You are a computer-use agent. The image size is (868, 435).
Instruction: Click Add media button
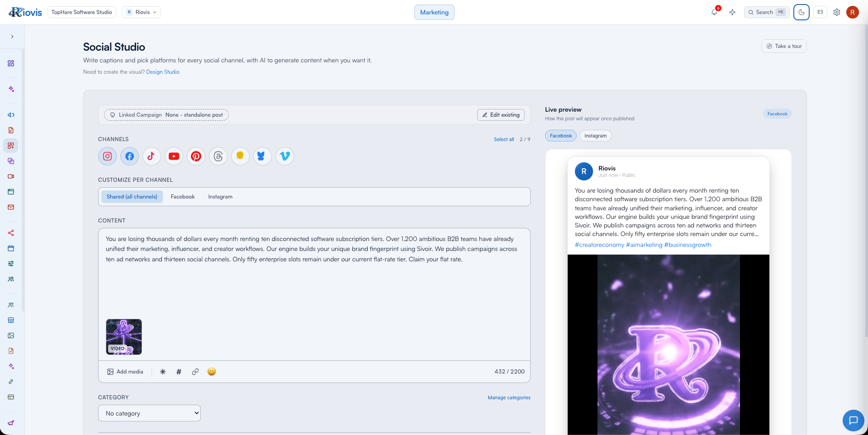(125, 372)
